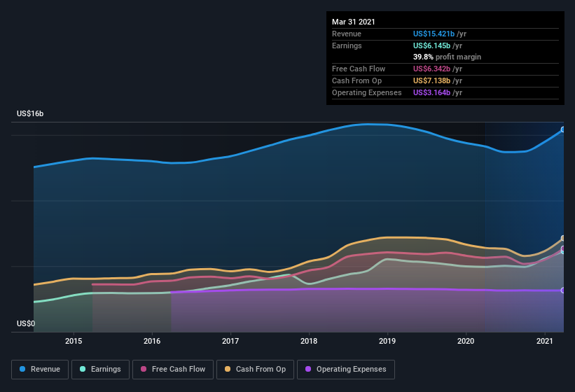Click the 2018 x-axis label

click(x=309, y=341)
